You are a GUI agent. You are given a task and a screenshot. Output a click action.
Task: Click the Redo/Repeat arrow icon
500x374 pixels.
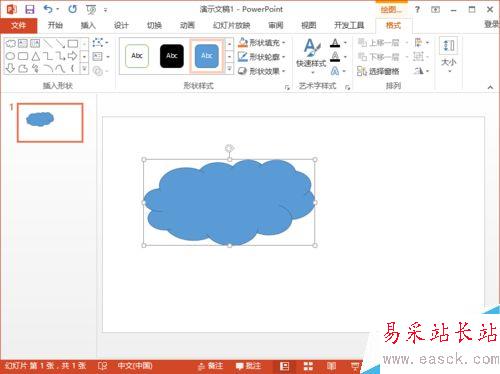click(72, 9)
